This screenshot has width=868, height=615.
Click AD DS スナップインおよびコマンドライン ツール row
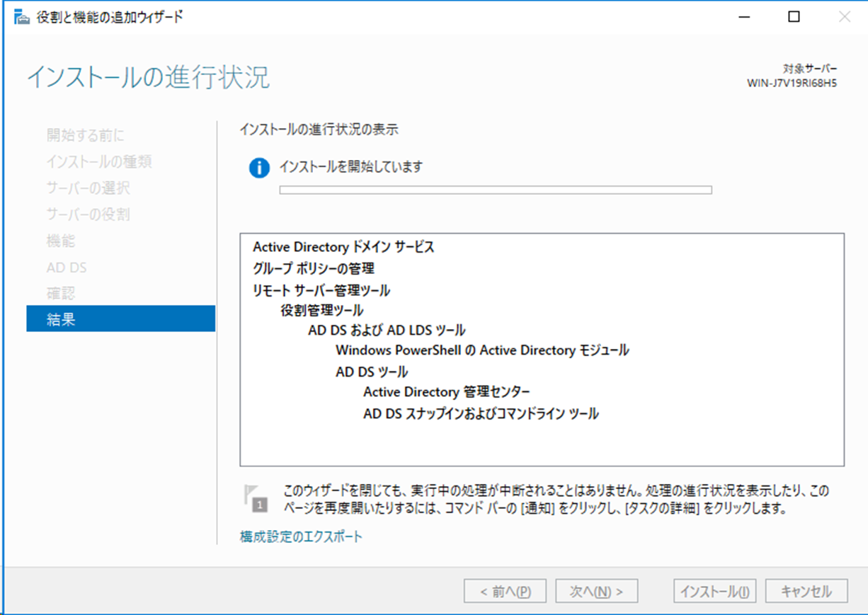[481, 414]
